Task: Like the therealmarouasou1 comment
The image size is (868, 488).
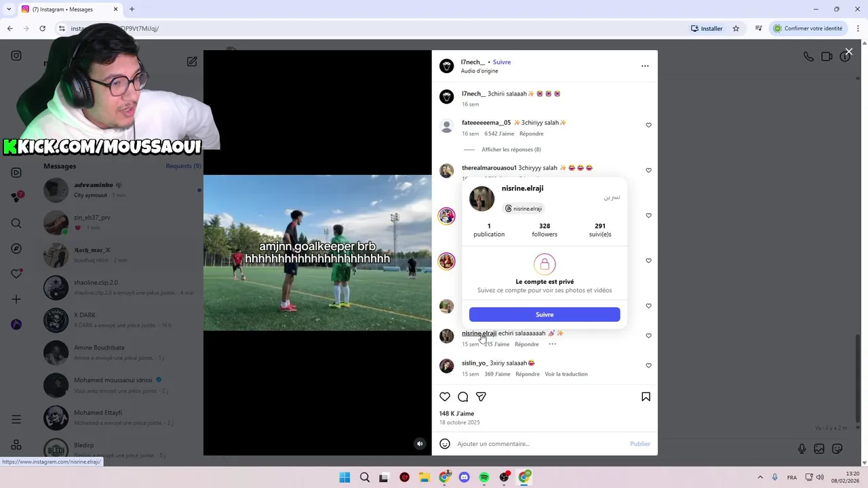Action: (648, 171)
